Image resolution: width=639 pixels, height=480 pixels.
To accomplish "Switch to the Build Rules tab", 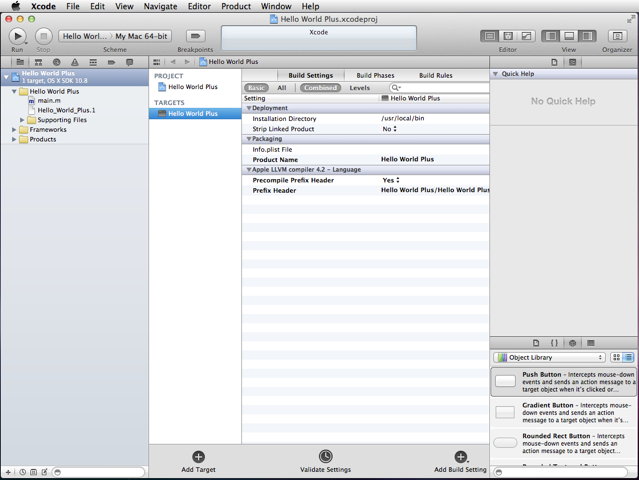I will click(436, 75).
